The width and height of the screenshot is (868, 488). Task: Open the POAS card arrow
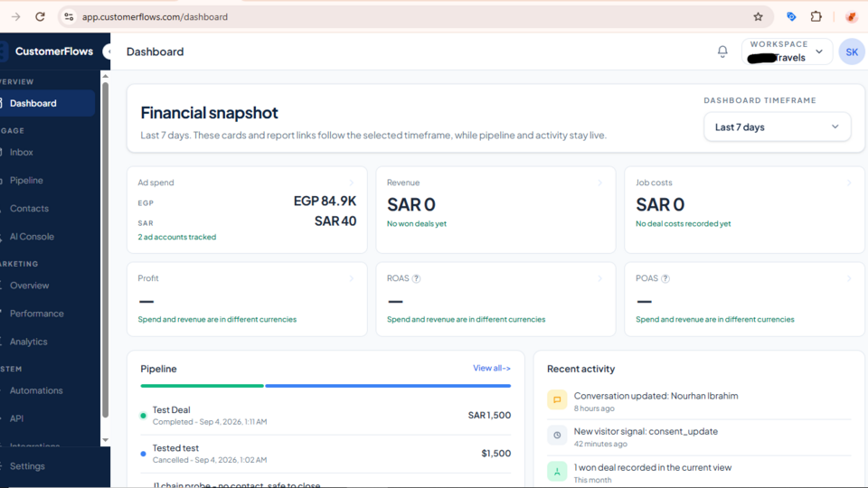[x=849, y=278]
